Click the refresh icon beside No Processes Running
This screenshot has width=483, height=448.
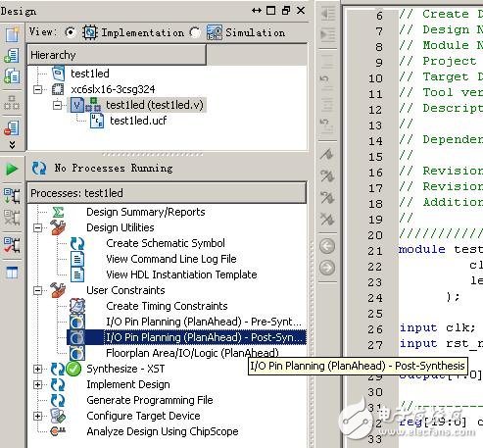pyautogui.click(x=39, y=169)
